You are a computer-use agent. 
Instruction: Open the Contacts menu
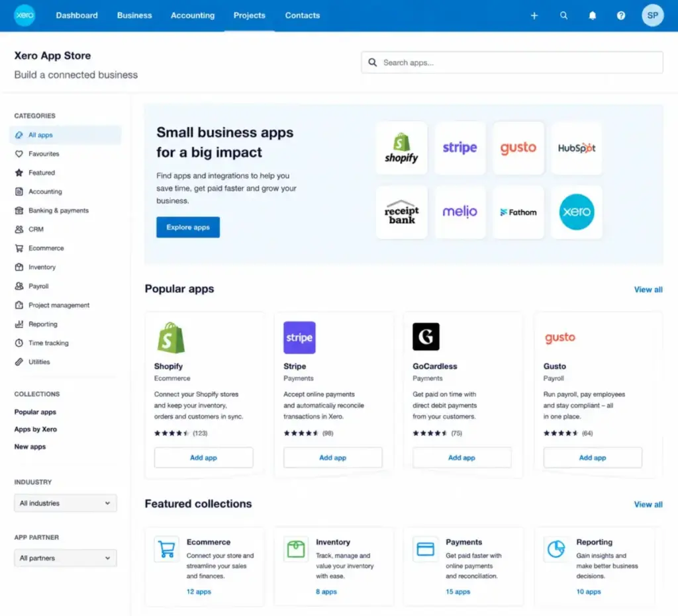coord(302,16)
